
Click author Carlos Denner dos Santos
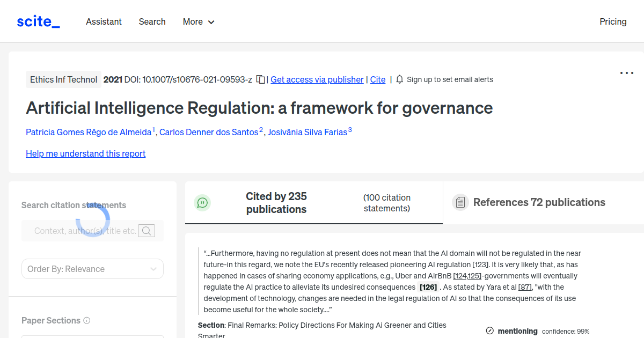coord(208,132)
